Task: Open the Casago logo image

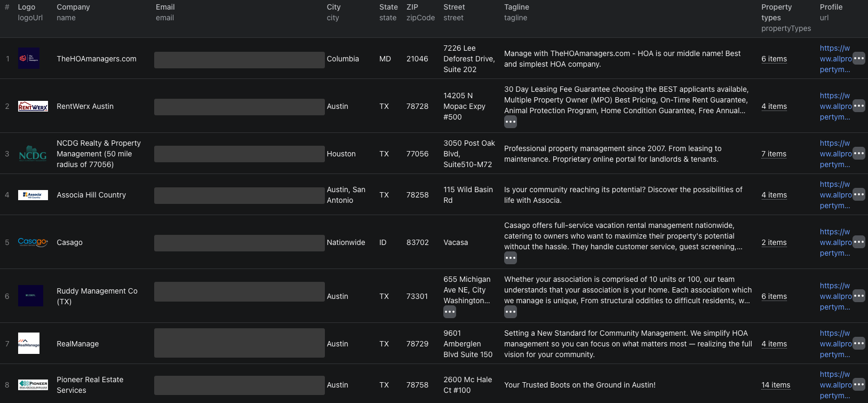Action: click(x=33, y=242)
